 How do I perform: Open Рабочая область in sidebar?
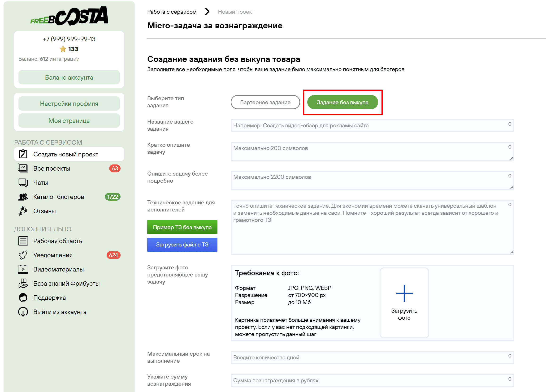[x=69, y=241]
